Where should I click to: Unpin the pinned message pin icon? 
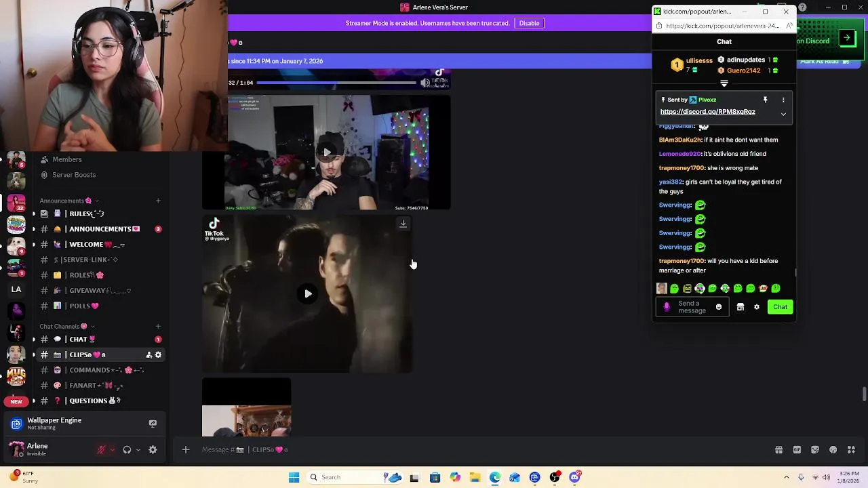(765, 100)
